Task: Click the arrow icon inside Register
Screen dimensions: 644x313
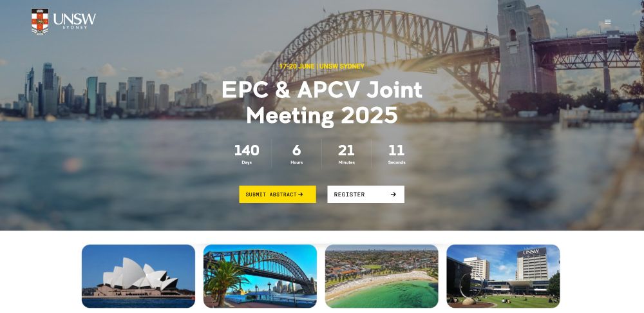Action: point(393,194)
